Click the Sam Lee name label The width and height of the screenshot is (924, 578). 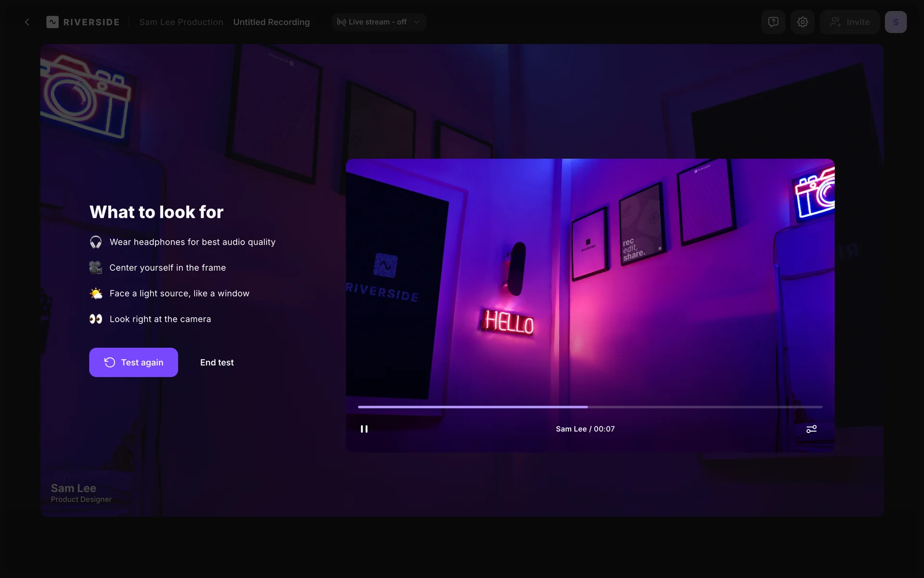point(74,488)
